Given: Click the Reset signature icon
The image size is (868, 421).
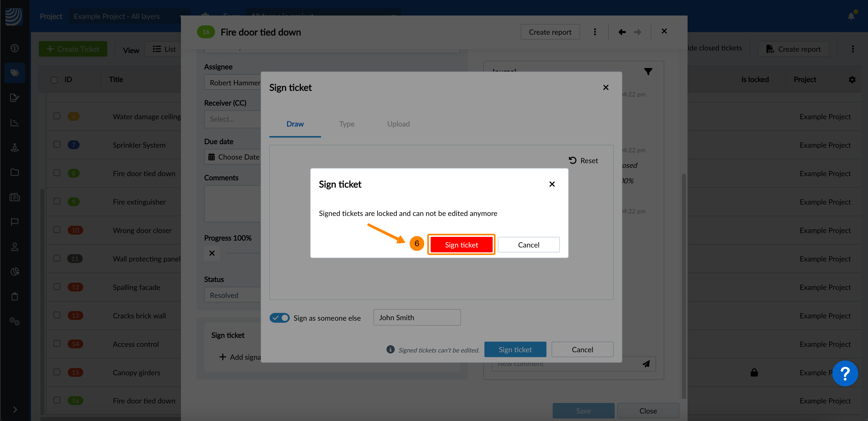Looking at the screenshot, I should tap(573, 160).
